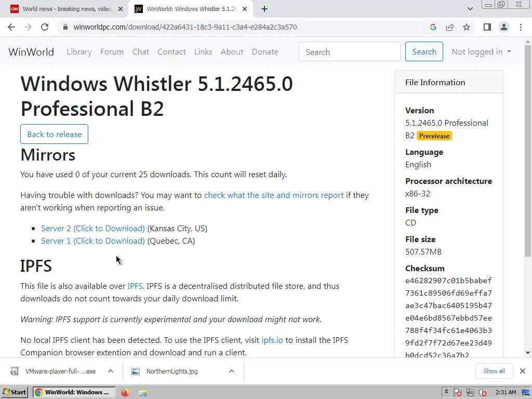Open the Windows Start button
This screenshot has width=532, height=399.
click(14, 392)
